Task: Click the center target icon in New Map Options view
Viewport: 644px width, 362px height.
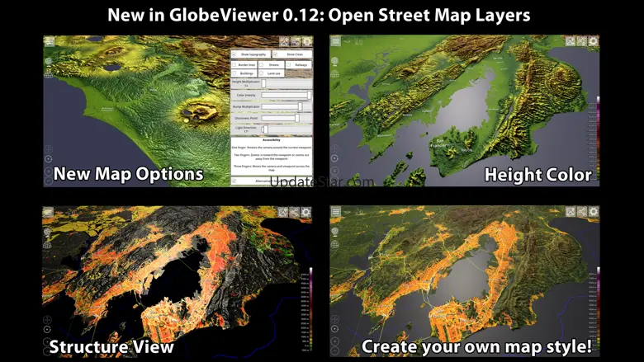Action: [x=48, y=159]
